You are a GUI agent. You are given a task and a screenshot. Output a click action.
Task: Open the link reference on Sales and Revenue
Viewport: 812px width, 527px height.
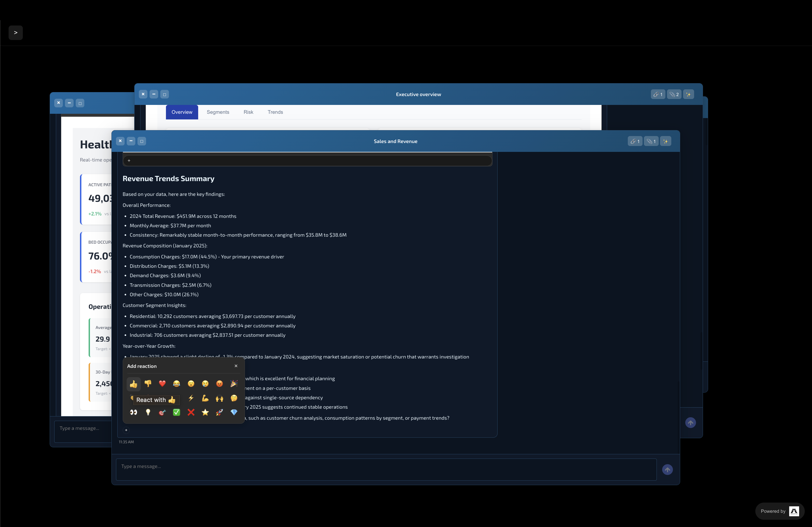tap(635, 141)
